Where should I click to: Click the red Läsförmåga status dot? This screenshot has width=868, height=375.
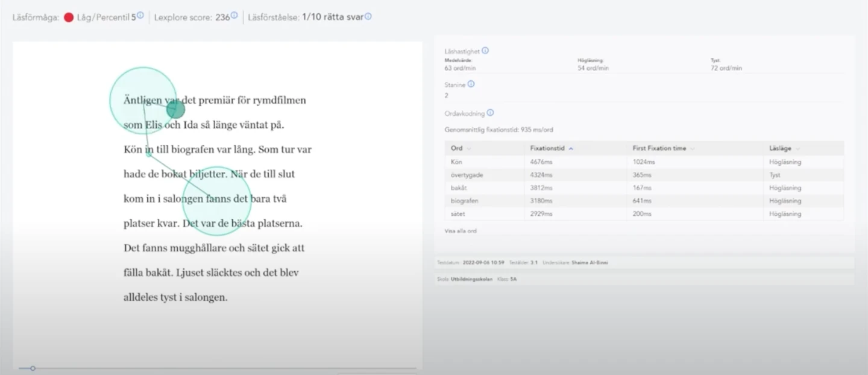[x=69, y=17]
